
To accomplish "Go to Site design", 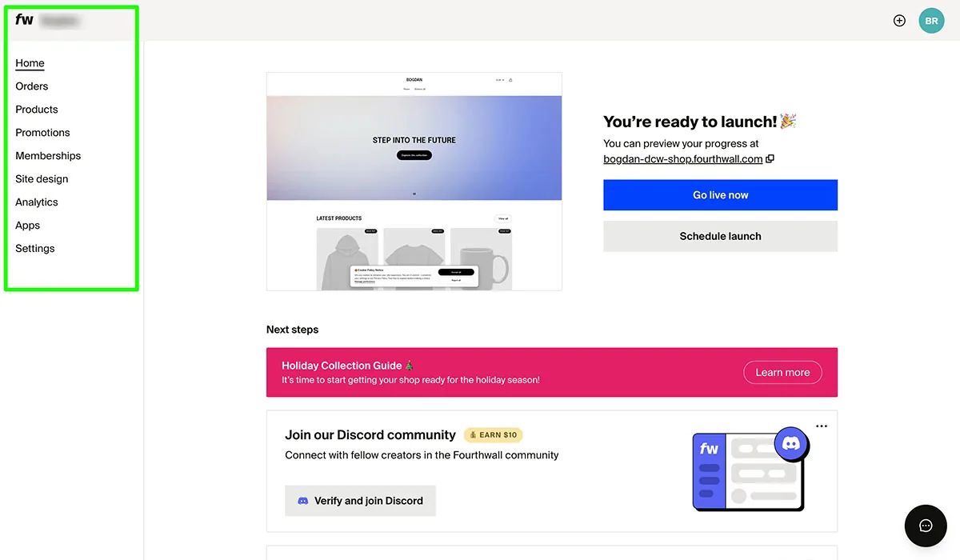I will [x=41, y=178].
